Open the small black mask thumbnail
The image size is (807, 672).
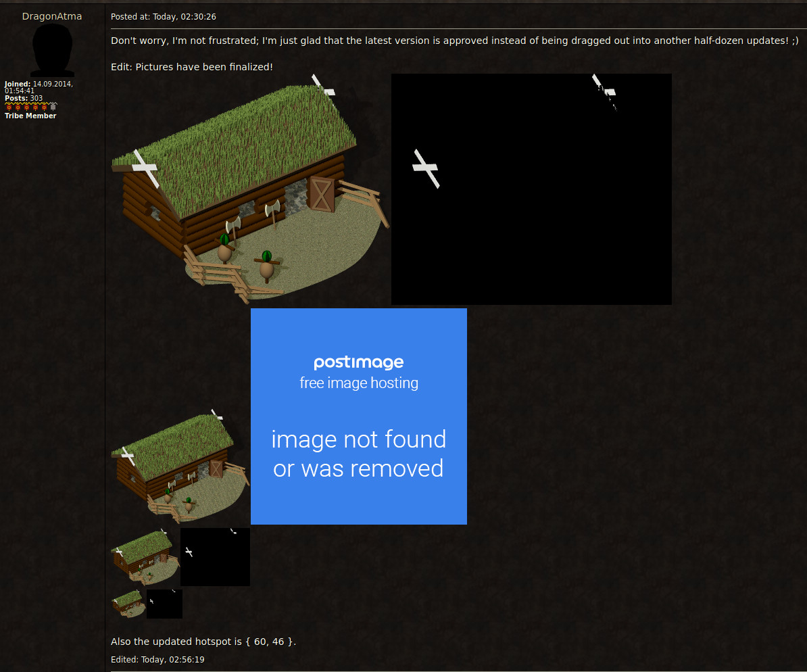pos(215,556)
